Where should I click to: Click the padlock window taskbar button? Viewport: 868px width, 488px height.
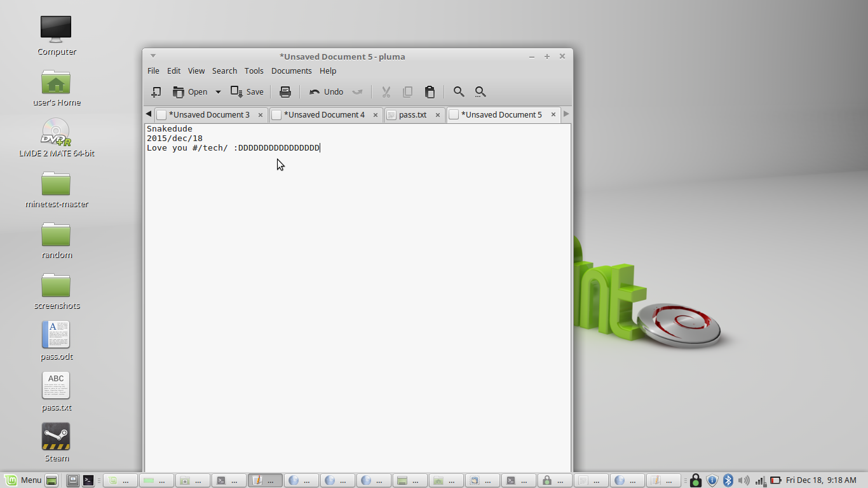555,480
